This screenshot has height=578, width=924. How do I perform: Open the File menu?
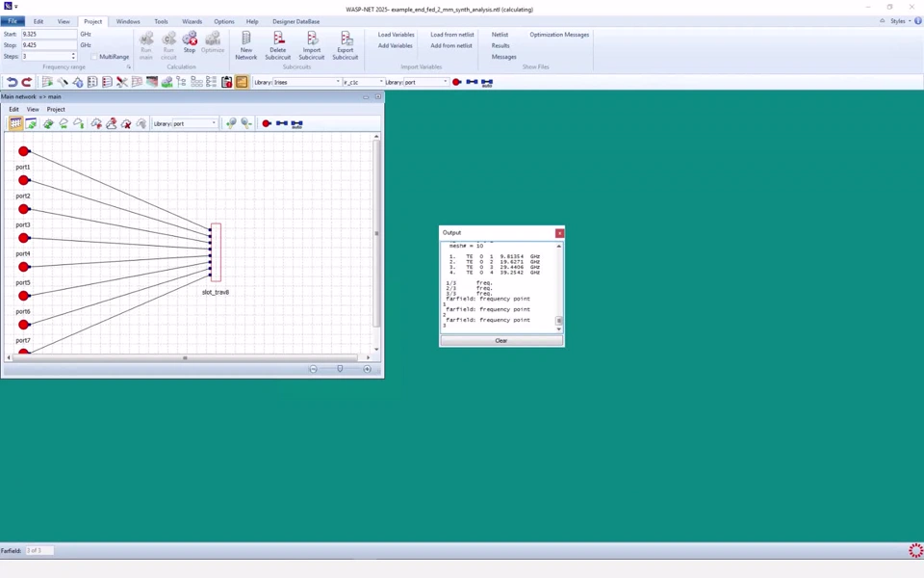(x=13, y=21)
